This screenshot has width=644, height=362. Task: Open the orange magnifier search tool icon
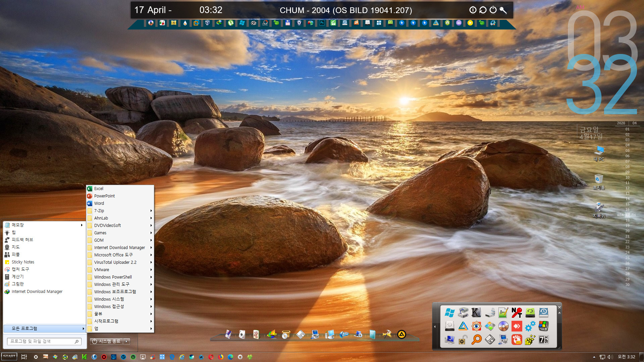(x=476, y=340)
